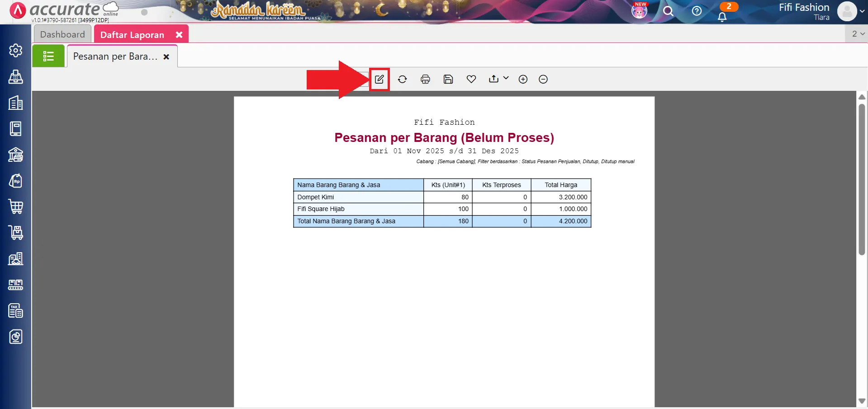Open the green report list button
The height and width of the screenshot is (409, 868).
click(x=48, y=56)
